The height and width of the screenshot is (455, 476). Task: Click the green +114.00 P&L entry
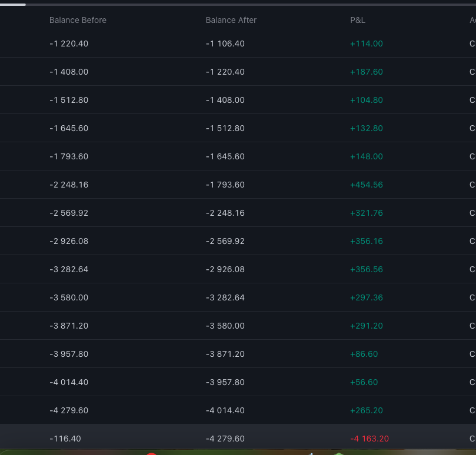click(366, 44)
